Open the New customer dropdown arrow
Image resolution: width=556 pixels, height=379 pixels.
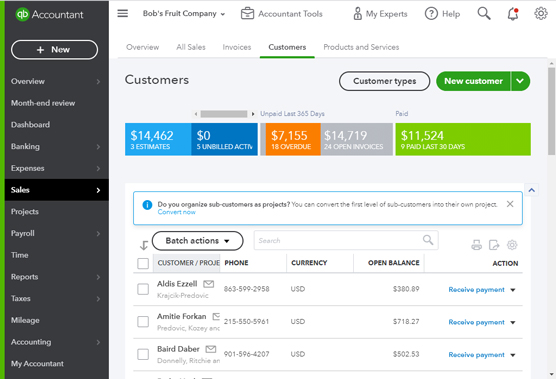click(x=520, y=81)
